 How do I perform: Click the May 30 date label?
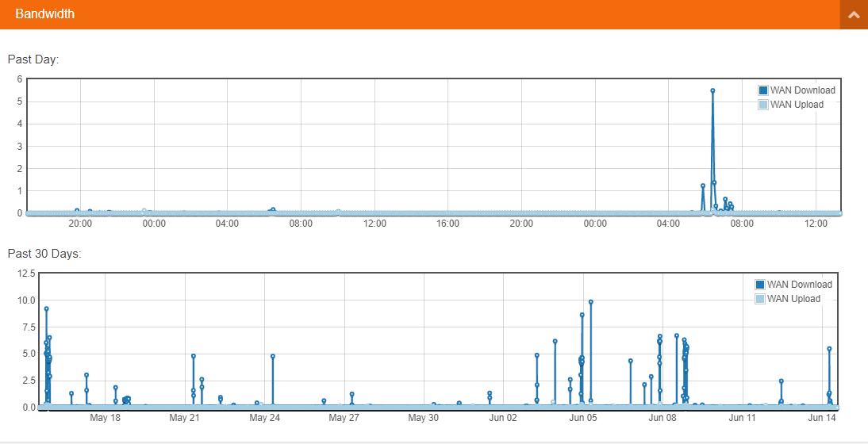(424, 418)
